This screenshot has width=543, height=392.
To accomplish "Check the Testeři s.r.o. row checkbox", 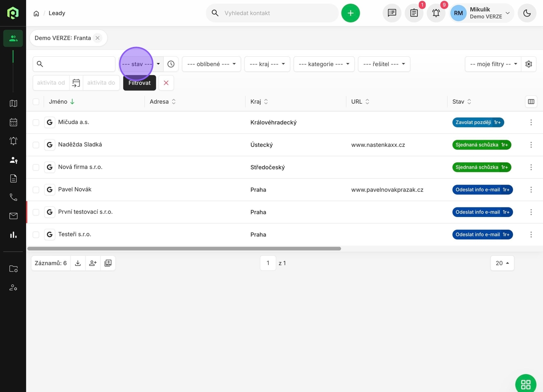I will [36, 235].
